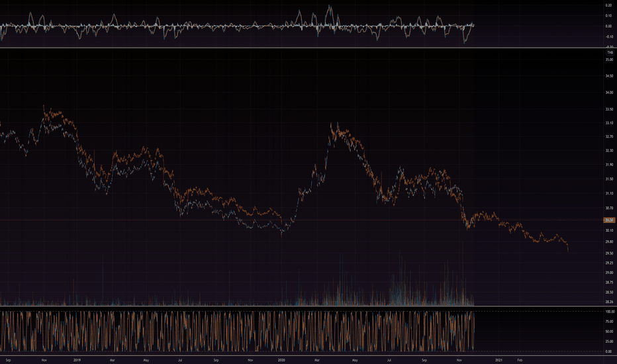
Task: Click the 31.50 price axis label
Action: [x=609, y=179]
